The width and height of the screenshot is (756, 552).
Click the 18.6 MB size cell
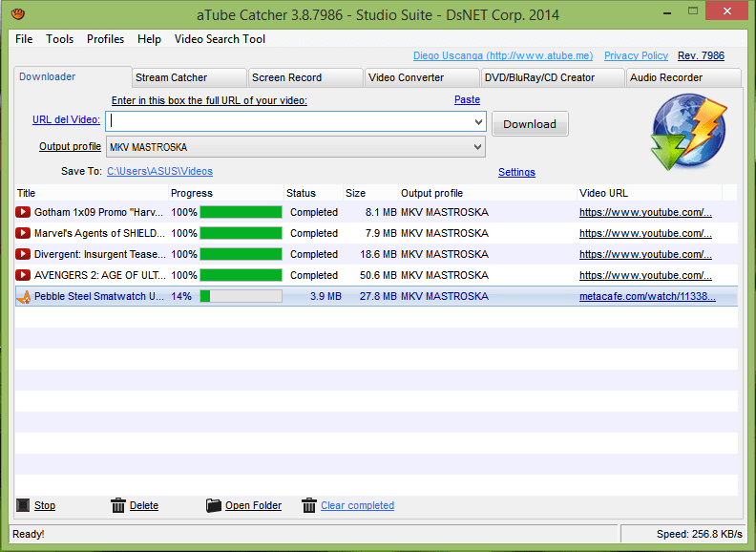[378, 254]
